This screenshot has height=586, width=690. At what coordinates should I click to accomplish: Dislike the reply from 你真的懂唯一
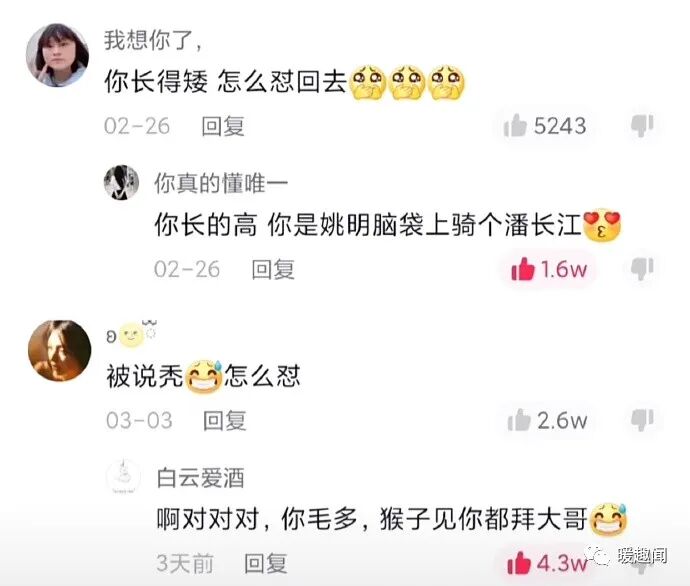point(642,268)
